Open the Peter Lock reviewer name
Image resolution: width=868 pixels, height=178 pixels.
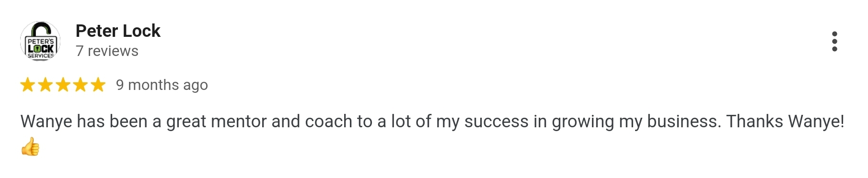click(x=118, y=31)
